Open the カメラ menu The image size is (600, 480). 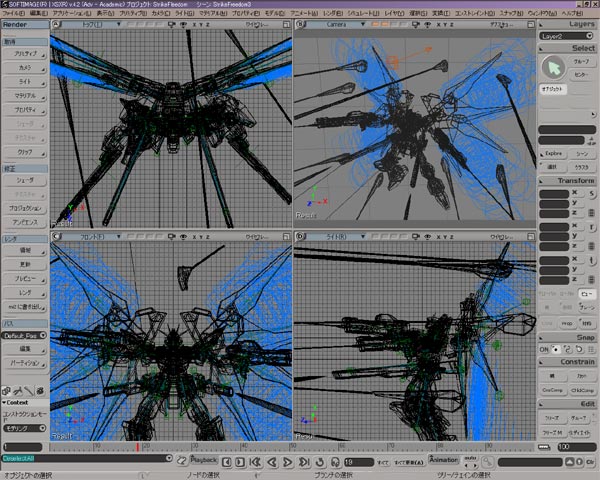click(x=161, y=13)
